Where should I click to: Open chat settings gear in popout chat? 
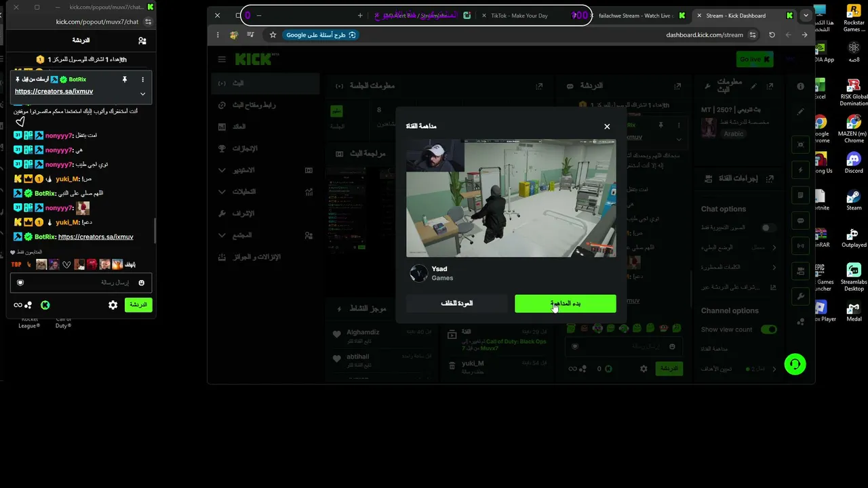click(113, 305)
